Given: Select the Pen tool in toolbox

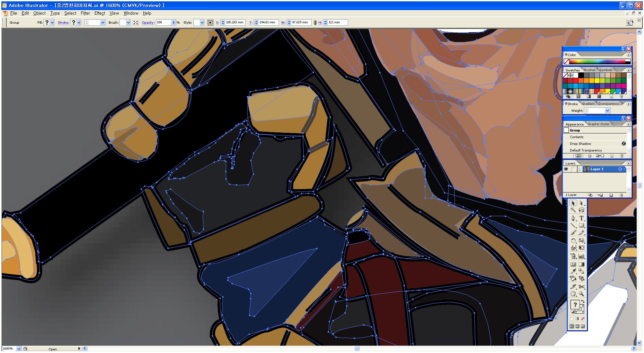Looking at the screenshot, I should (573, 218).
